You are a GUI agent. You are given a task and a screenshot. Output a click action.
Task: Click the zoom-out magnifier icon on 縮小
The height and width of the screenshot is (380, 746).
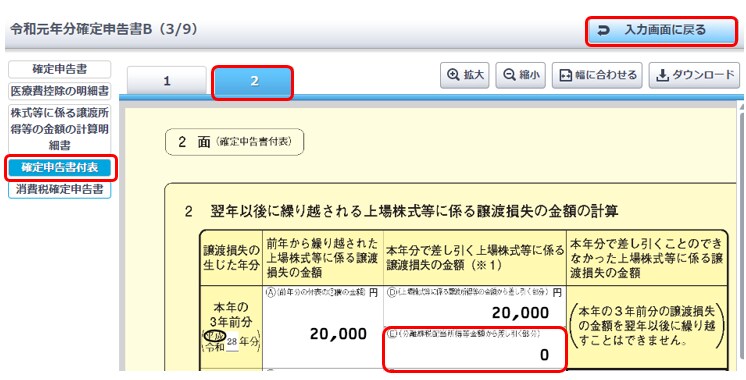pos(509,75)
